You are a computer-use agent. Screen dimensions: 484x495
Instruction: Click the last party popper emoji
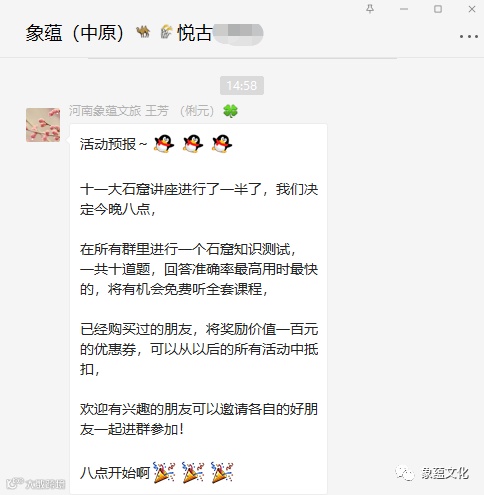click(222, 472)
